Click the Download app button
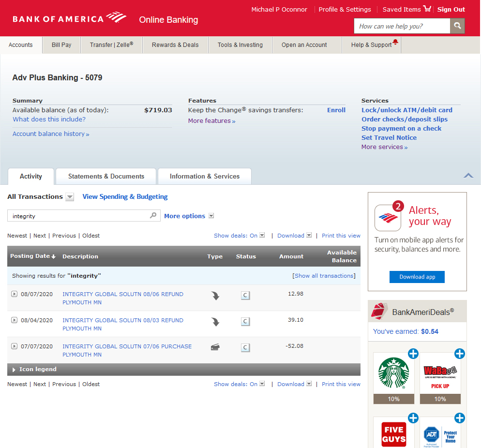 coord(417,277)
